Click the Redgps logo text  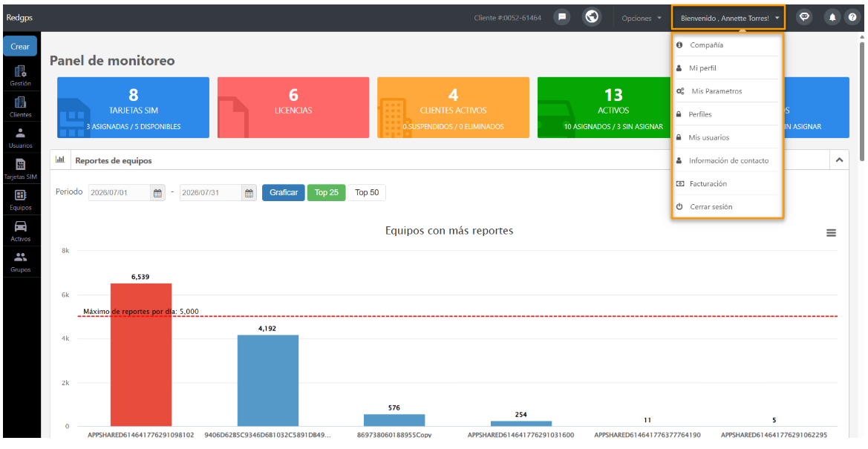(x=19, y=18)
